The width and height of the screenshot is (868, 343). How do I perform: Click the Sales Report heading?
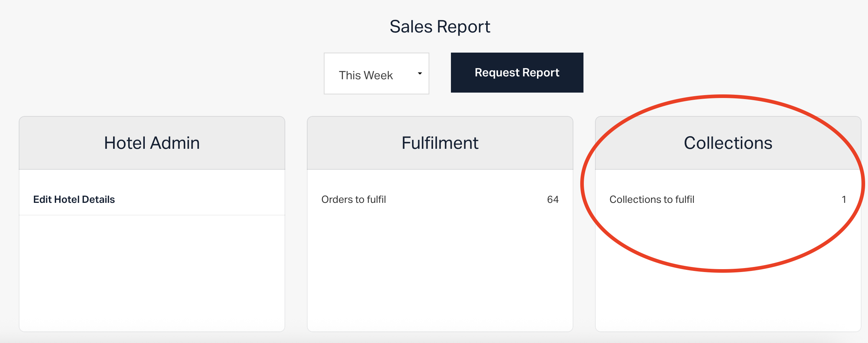[x=440, y=27]
